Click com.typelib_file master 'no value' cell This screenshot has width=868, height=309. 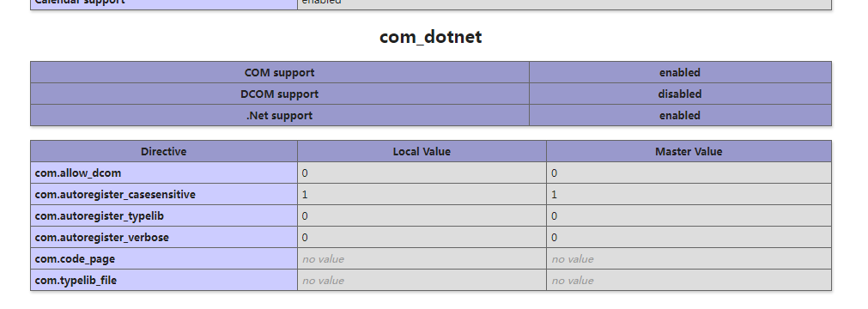pyautogui.click(x=689, y=280)
